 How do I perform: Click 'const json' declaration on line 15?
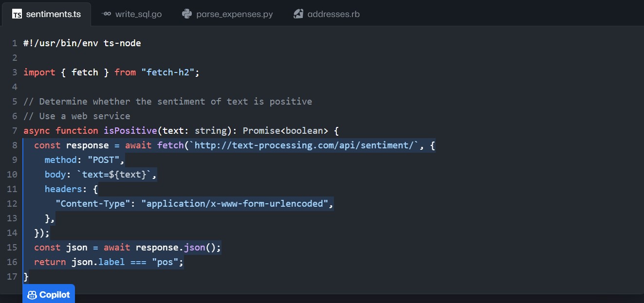click(61, 248)
